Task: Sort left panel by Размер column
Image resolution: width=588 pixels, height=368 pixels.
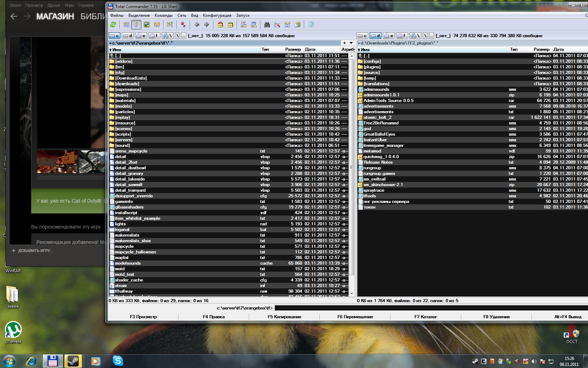Action: point(293,49)
